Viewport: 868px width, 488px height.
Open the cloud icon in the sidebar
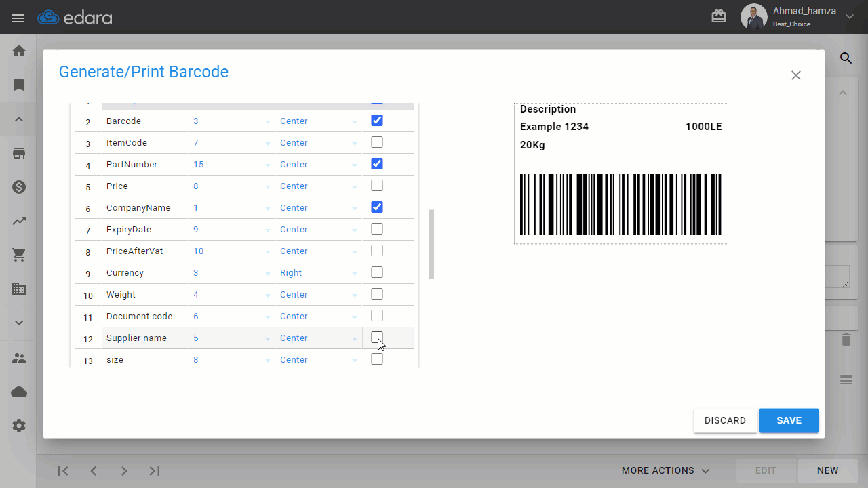click(x=19, y=392)
